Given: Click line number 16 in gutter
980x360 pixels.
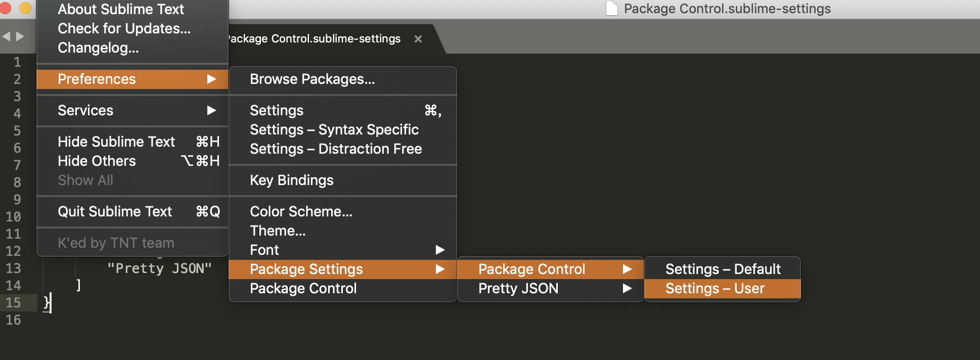Looking at the screenshot, I should tap(13, 320).
